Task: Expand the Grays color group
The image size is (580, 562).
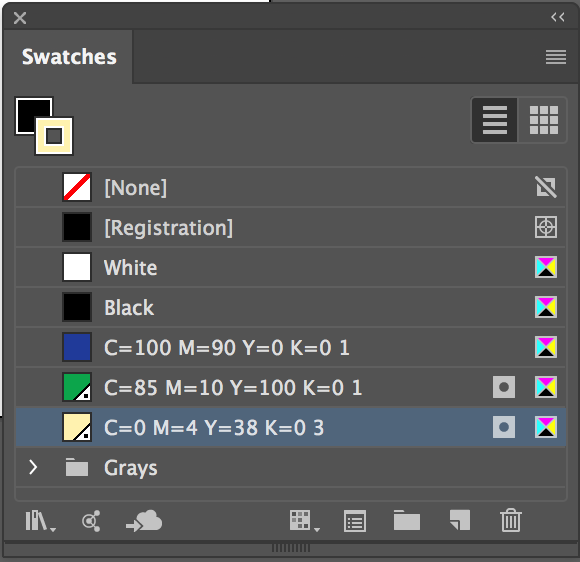Action: (x=33, y=467)
